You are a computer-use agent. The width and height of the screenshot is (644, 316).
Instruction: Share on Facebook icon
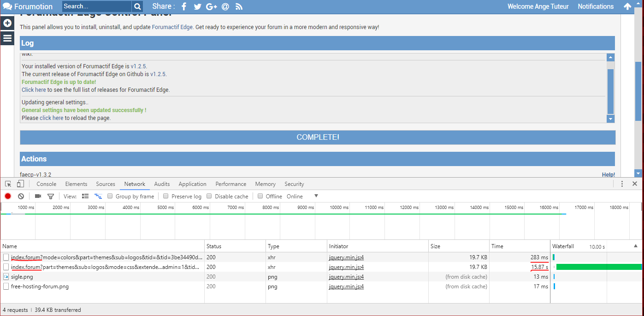[184, 6]
